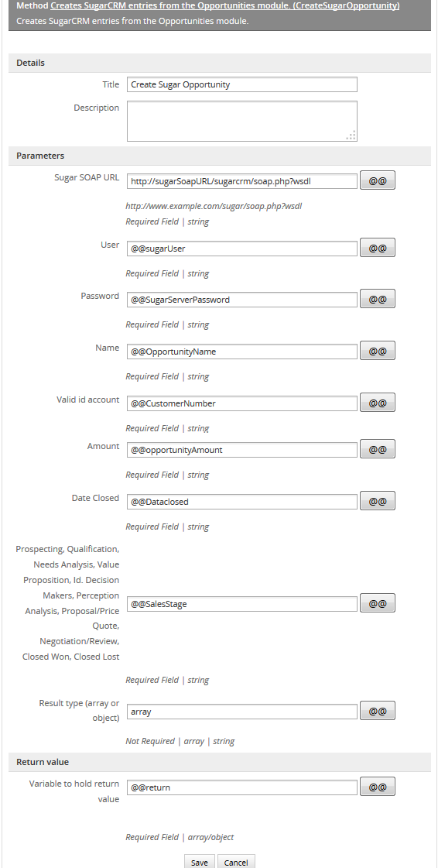Open the @@ variable picker for Password
Viewport: 438px width, 868px height.
coord(378,299)
